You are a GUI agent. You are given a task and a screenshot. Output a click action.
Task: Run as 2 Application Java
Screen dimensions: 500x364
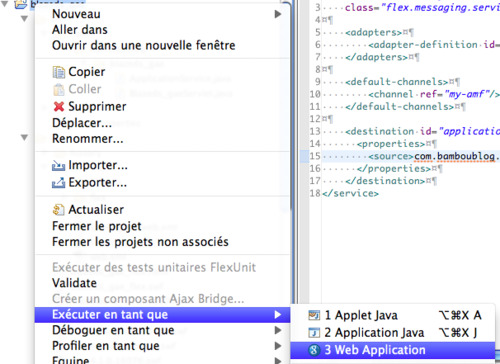pos(393,332)
